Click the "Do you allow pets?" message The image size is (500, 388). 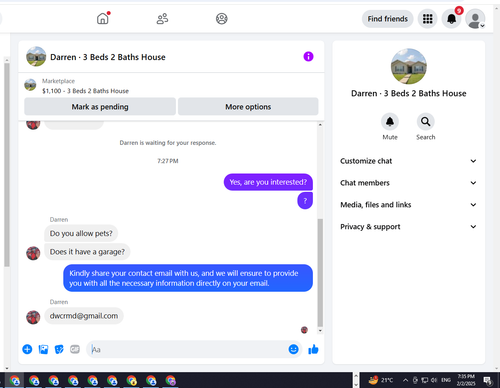(x=81, y=233)
